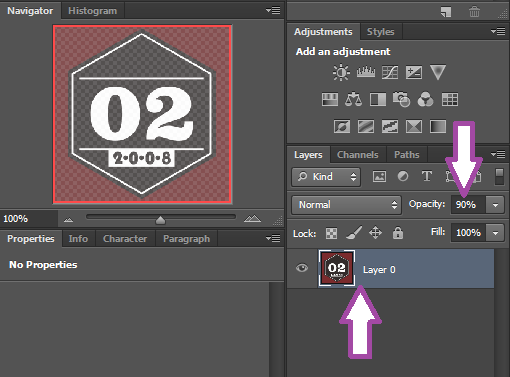This screenshot has width=510, height=377.
Task: Click the create new item icon at top
Action: click(446, 12)
